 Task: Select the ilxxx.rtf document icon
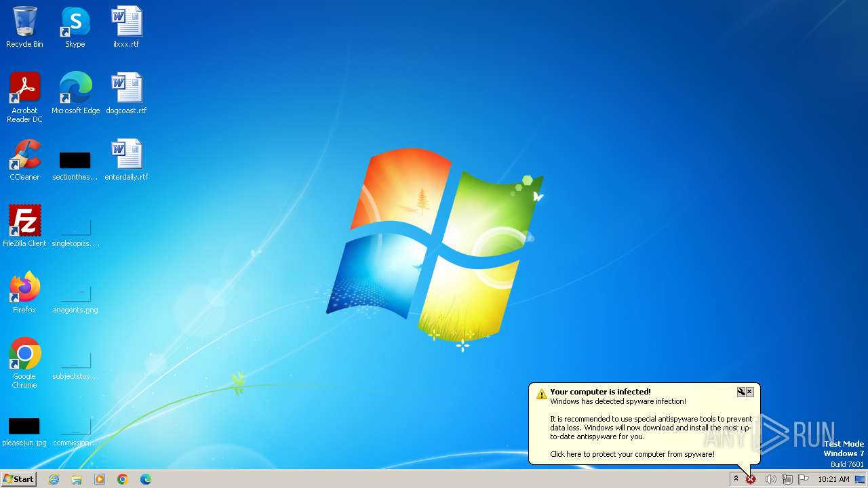pos(126,27)
